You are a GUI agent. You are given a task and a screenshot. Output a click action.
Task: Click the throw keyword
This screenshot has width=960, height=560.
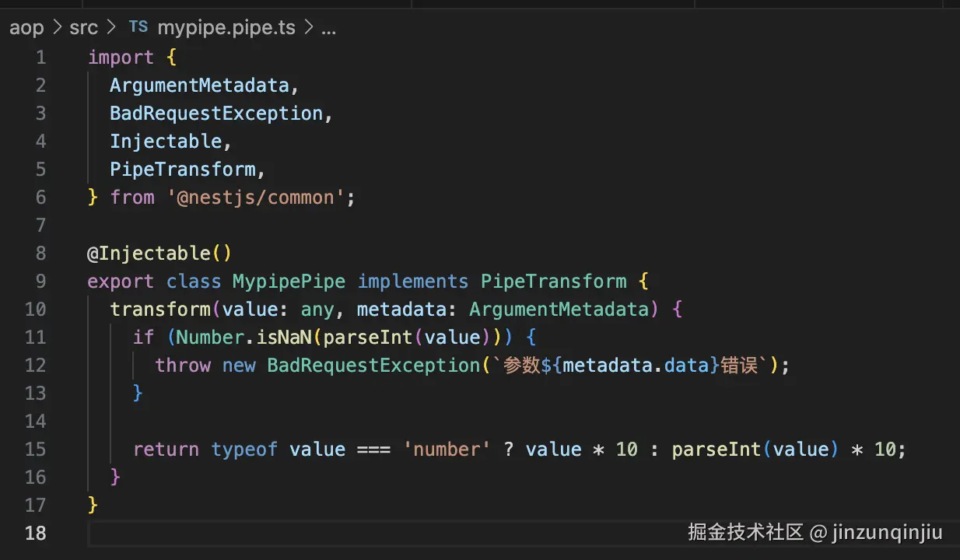[182, 366]
